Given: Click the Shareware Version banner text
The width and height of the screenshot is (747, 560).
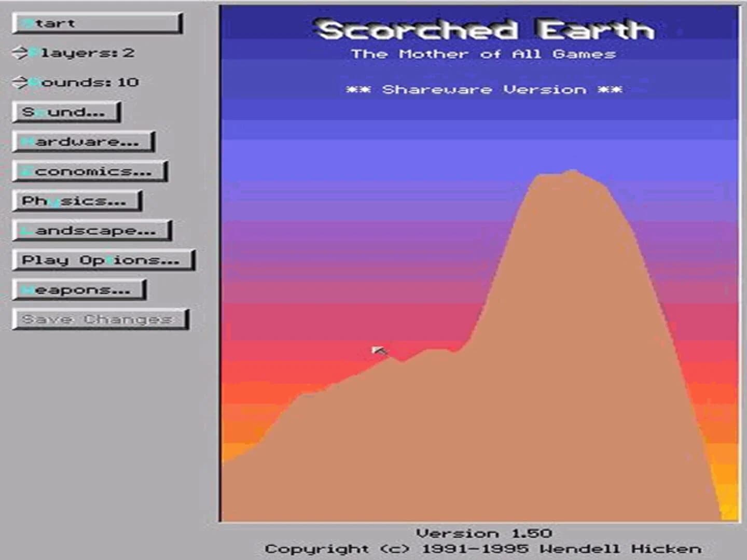Looking at the screenshot, I should (485, 89).
